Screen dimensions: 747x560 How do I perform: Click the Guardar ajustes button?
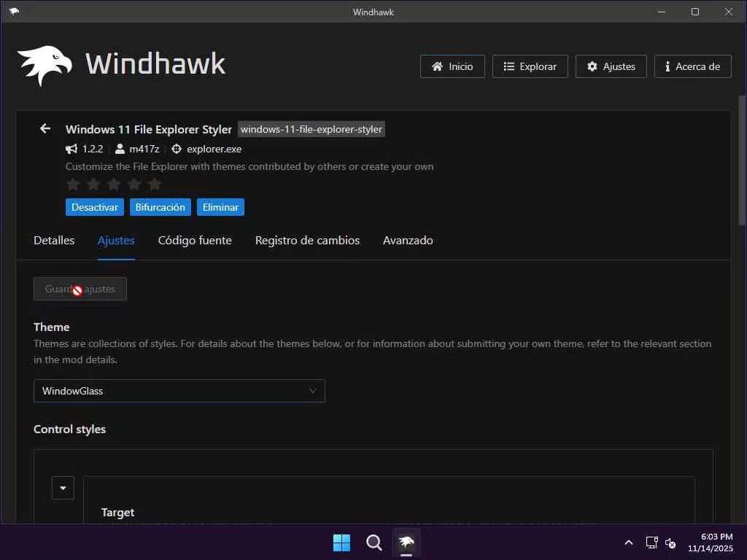80,289
